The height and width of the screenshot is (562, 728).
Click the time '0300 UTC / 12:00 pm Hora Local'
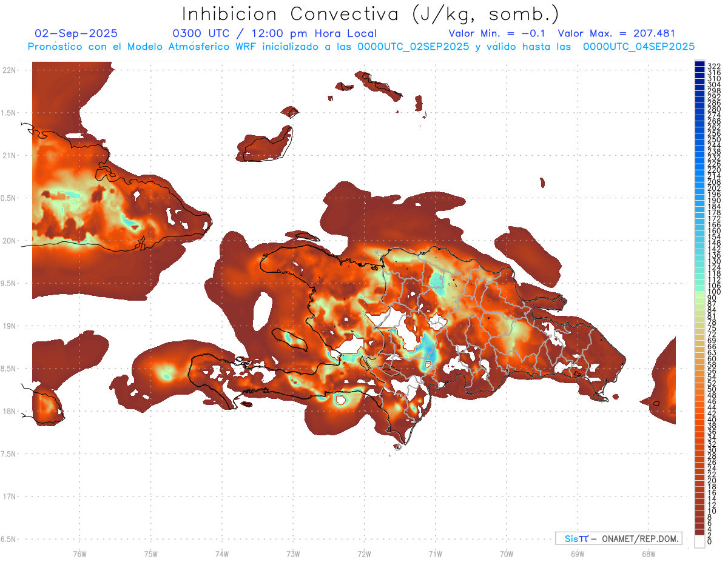click(x=275, y=34)
